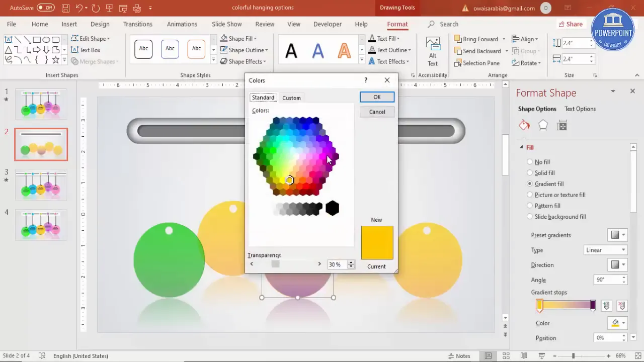Pick the black hexagon color
Image resolution: width=644 pixels, height=362 pixels.
[332, 208]
